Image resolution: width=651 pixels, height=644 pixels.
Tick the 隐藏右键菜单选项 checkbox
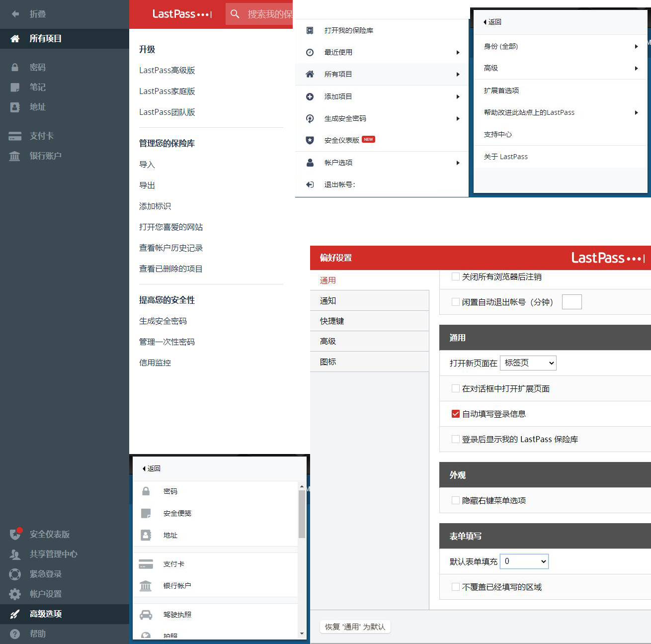455,500
